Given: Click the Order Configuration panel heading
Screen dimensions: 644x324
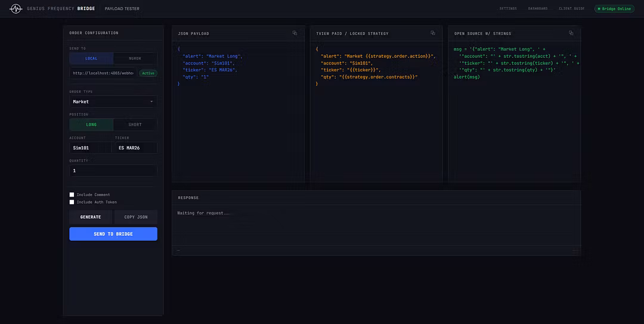Looking at the screenshot, I should 94,33.
